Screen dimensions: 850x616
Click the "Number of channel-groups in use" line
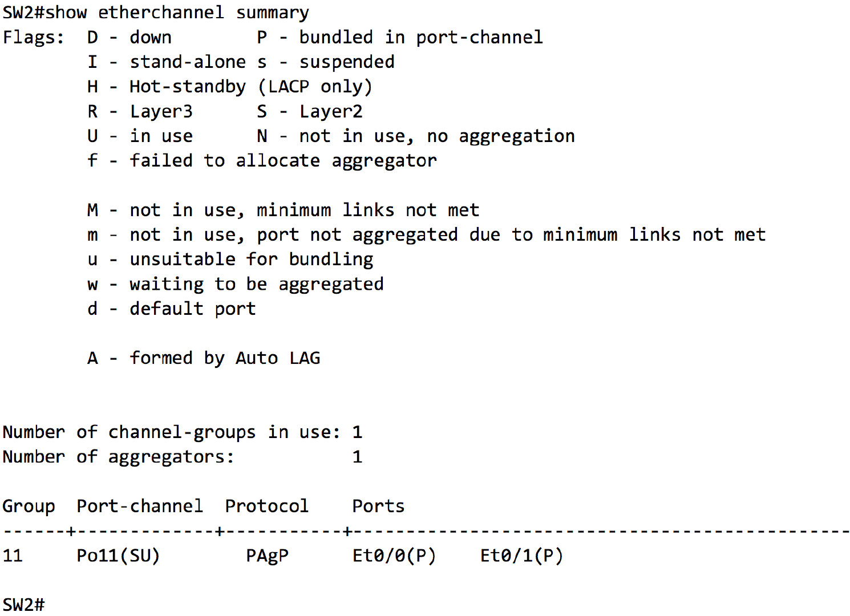[171, 432]
